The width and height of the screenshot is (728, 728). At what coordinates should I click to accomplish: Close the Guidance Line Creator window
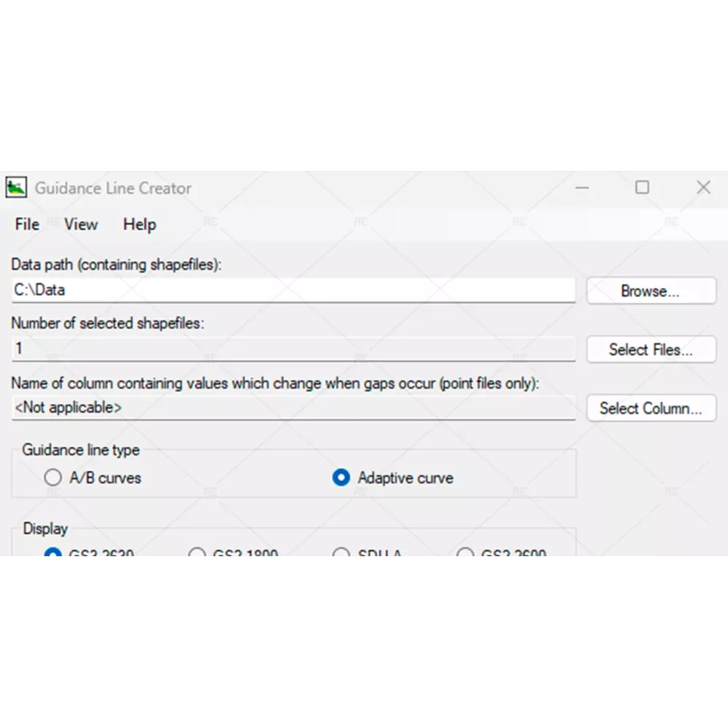(703, 188)
